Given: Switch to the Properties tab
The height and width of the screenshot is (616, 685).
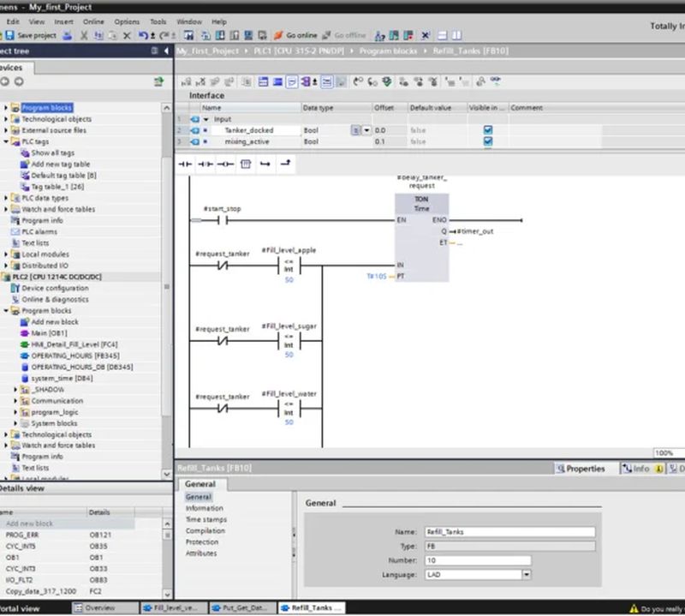Looking at the screenshot, I should tap(581, 469).
